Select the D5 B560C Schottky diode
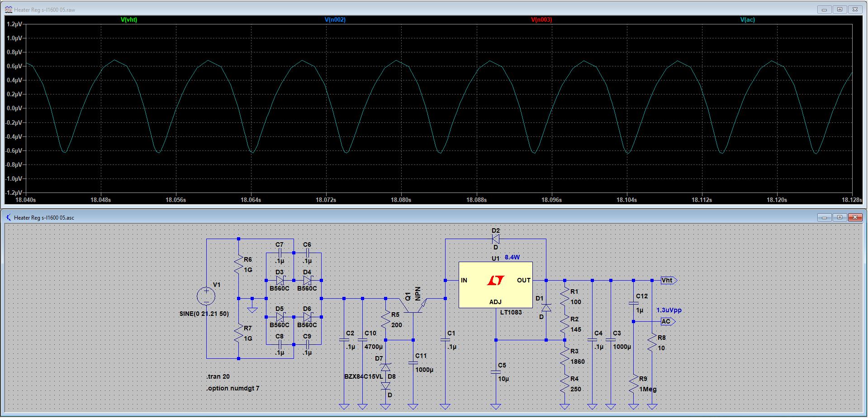This screenshot has height=418, width=868. tap(280, 317)
